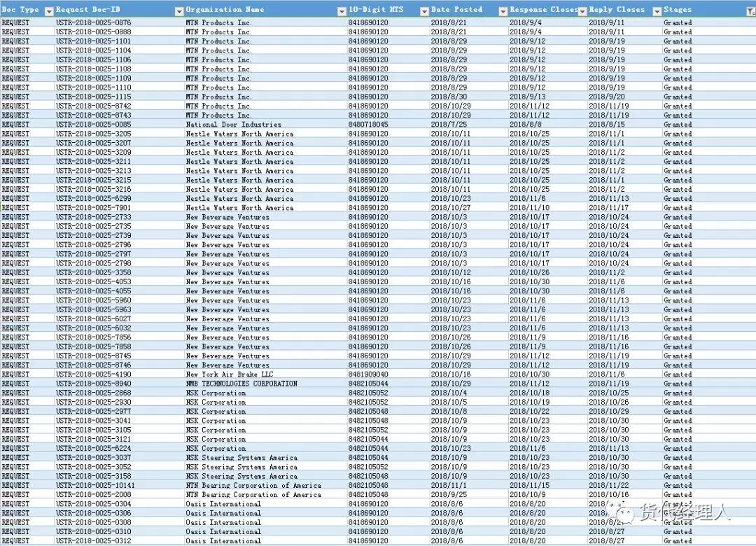The width and height of the screenshot is (756, 546).
Task: Expand the Organization Name filter dropdown
Action: point(342,11)
